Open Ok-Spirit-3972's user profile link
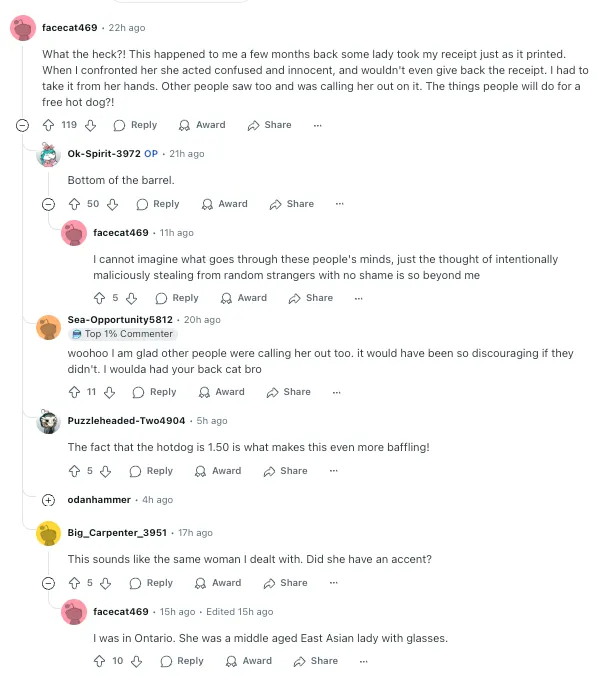The height and width of the screenshot is (676, 597). pos(104,153)
